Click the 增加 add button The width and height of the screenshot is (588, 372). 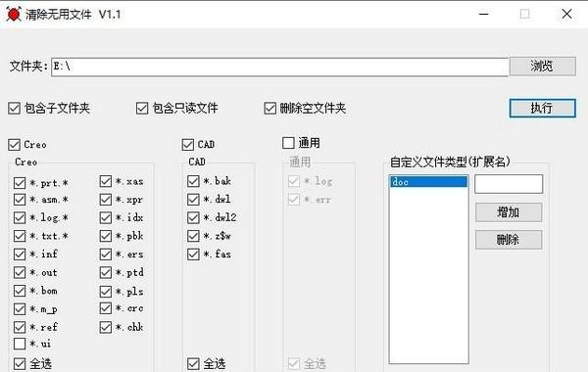click(509, 212)
